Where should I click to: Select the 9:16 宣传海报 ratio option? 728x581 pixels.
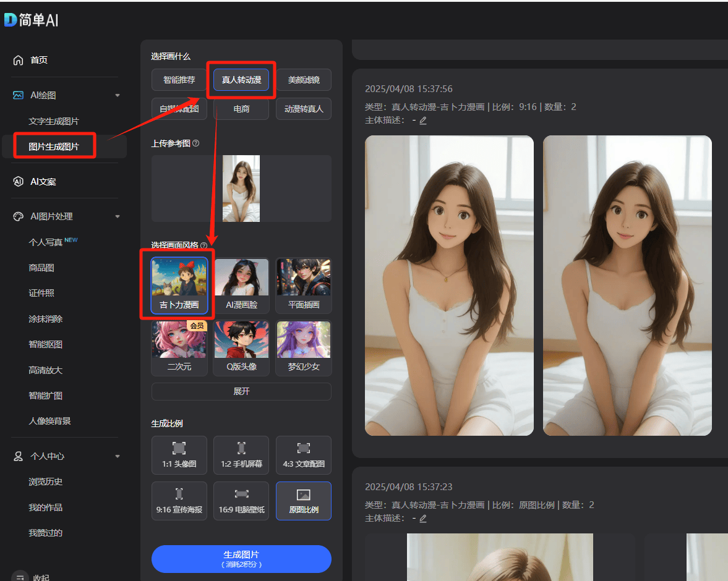(179, 501)
